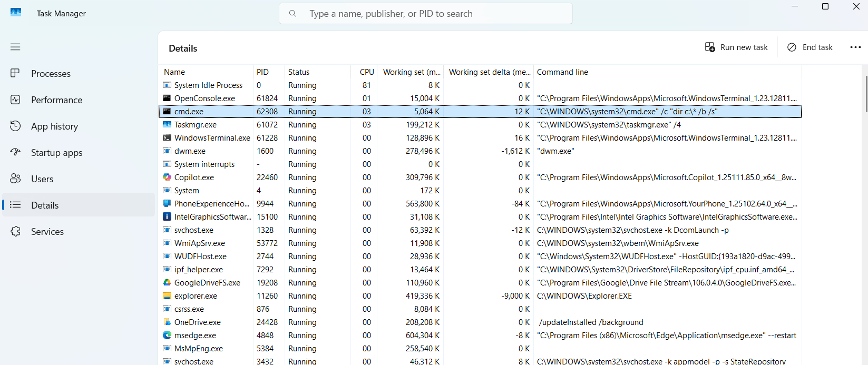This screenshot has height=365, width=868.
Task: Select the csrss.exe process
Action: 480,309
